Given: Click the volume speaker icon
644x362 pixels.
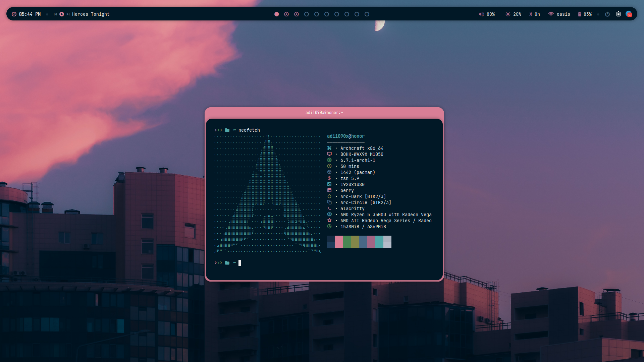Looking at the screenshot, I should tap(481, 14).
